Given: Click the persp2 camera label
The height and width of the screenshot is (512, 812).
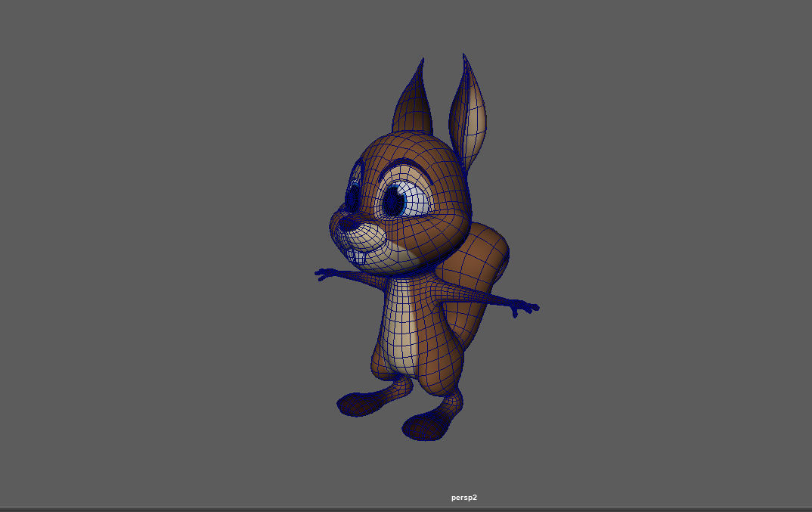Looking at the screenshot, I should [463, 498].
